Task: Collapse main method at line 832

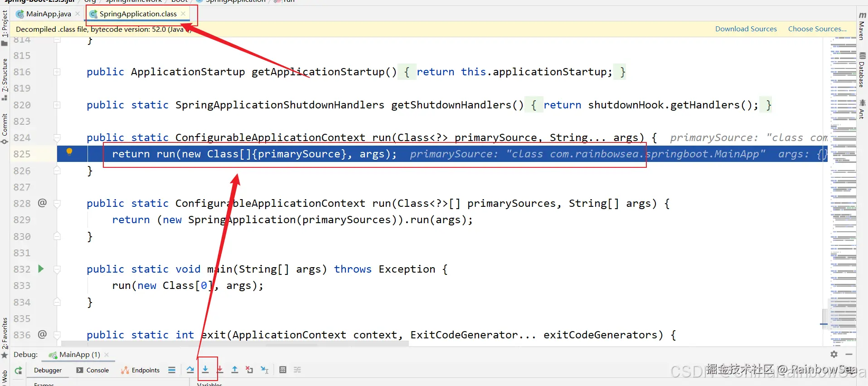Action: 57,269
